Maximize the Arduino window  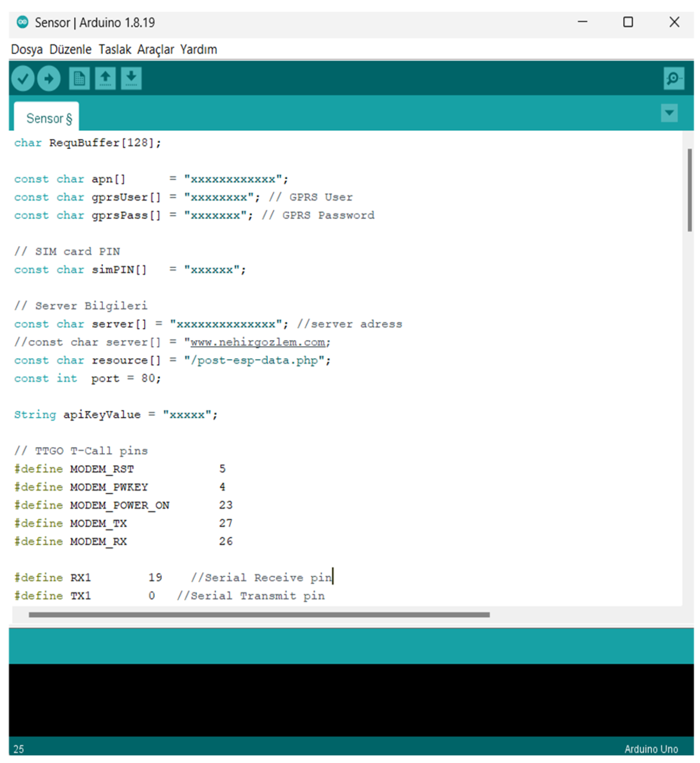[628, 22]
